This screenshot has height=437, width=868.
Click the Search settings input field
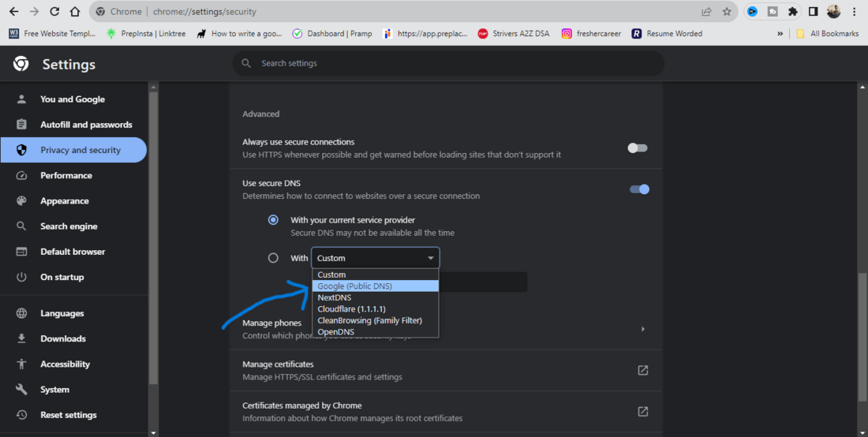[x=448, y=64]
